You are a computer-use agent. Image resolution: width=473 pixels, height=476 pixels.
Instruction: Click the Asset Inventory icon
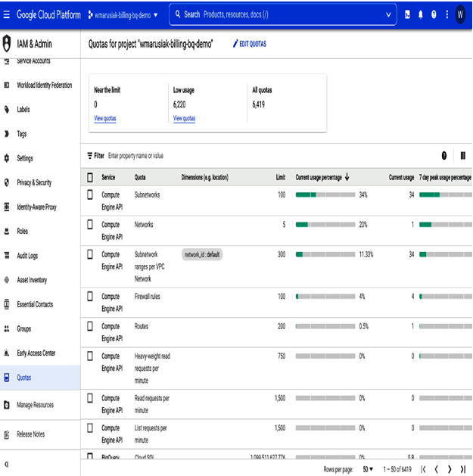(7, 279)
